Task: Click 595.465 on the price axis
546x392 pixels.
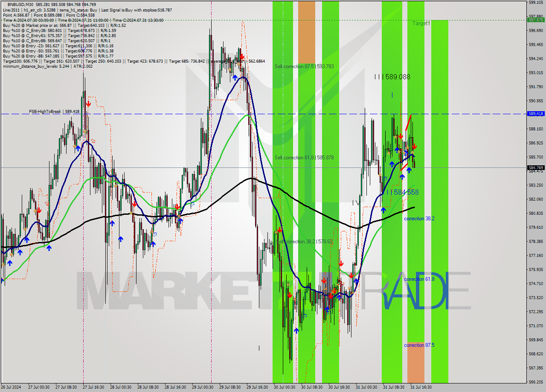Action: tap(536, 45)
